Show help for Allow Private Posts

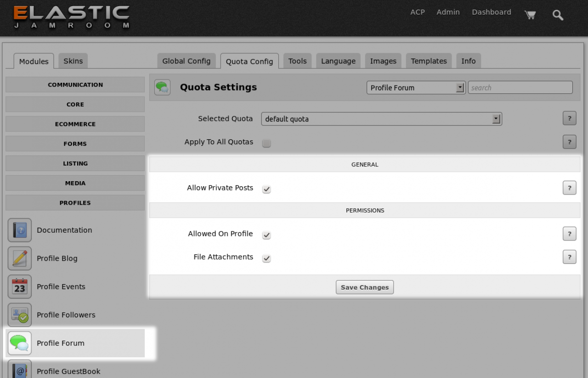(x=570, y=188)
